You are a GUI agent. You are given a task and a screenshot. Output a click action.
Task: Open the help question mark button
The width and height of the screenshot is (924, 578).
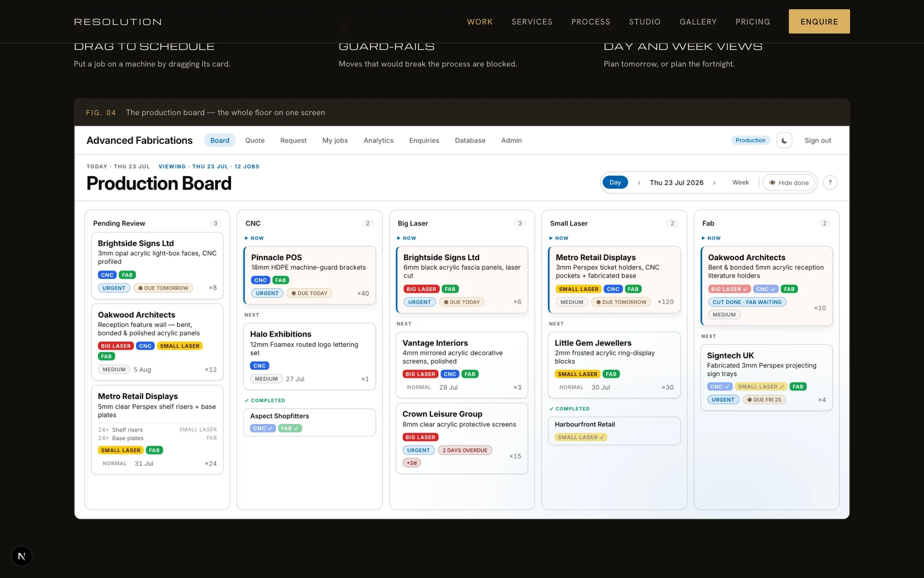pos(830,183)
